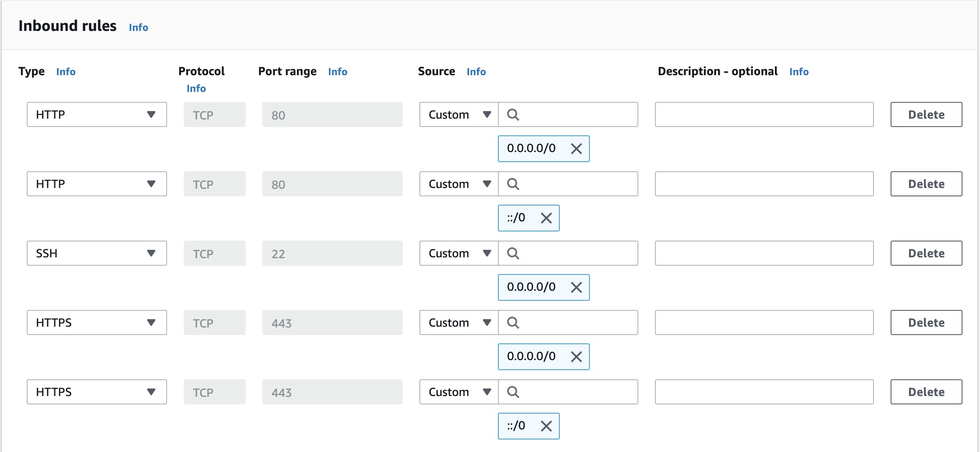Remove 0.0.0.0/0 tag from SSH rule

(576, 287)
